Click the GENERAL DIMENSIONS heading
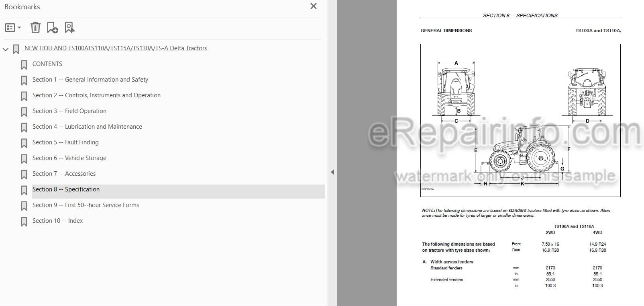 (x=446, y=31)
